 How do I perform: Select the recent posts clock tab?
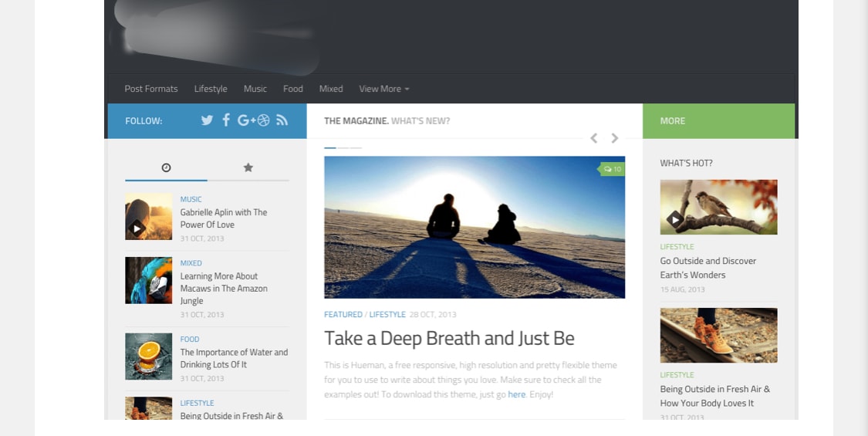(166, 167)
